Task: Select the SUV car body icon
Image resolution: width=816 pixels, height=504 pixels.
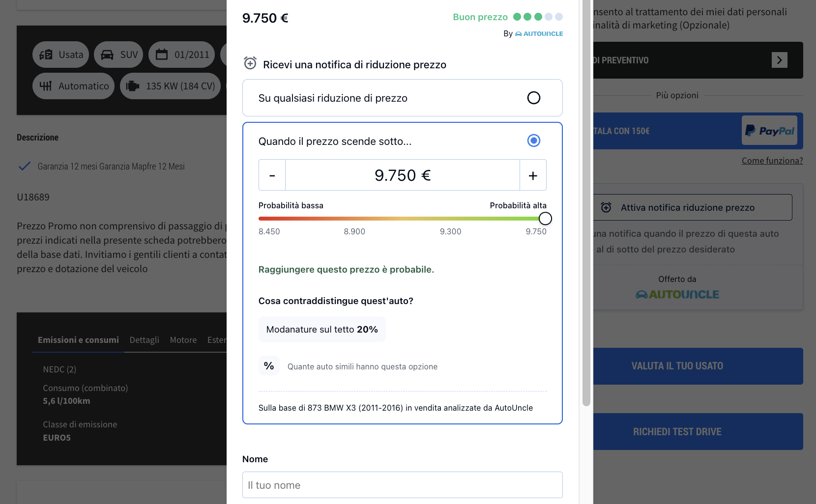Action: [107, 55]
